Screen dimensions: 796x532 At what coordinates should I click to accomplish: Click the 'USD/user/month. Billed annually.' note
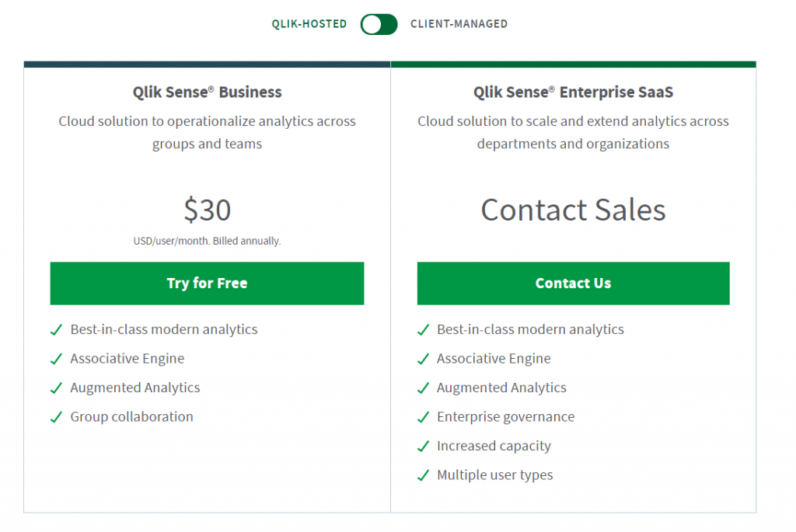tap(207, 242)
